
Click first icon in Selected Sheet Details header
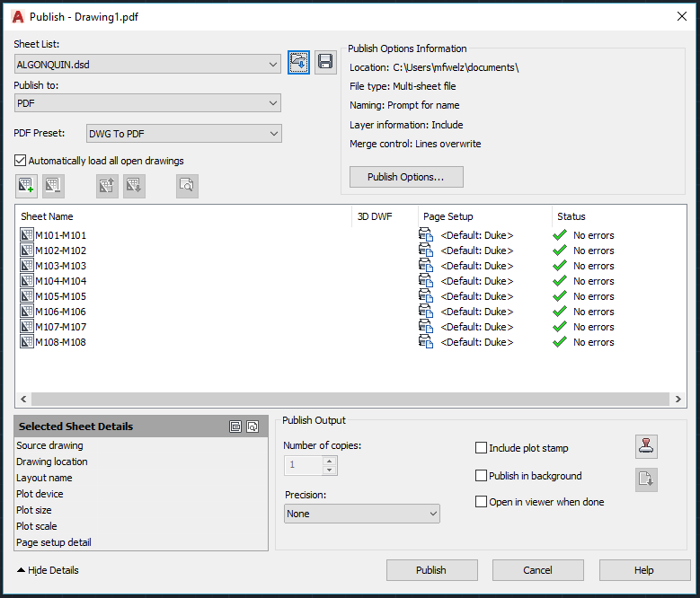tap(235, 427)
